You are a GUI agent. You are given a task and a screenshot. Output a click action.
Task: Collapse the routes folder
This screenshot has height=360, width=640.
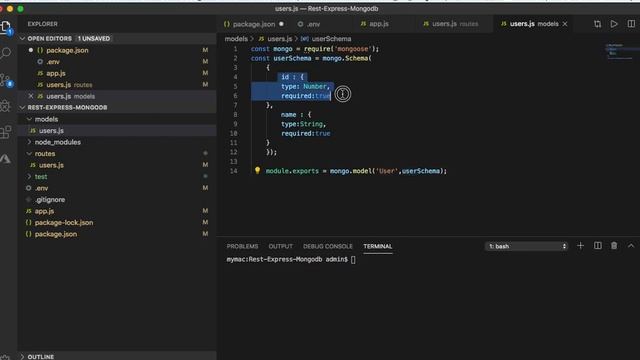[x=29, y=153]
